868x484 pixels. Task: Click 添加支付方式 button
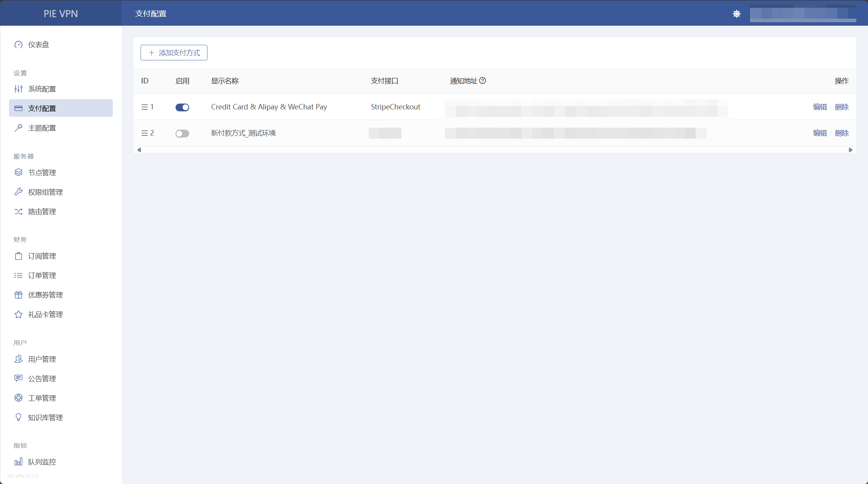[174, 53]
